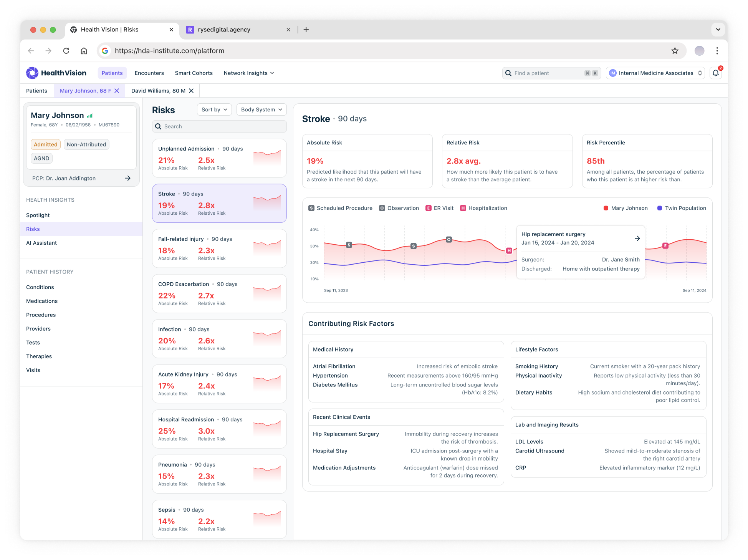Click the Hospitalization marker on chart
Viewport: 748px width, 560px height.
click(509, 250)
